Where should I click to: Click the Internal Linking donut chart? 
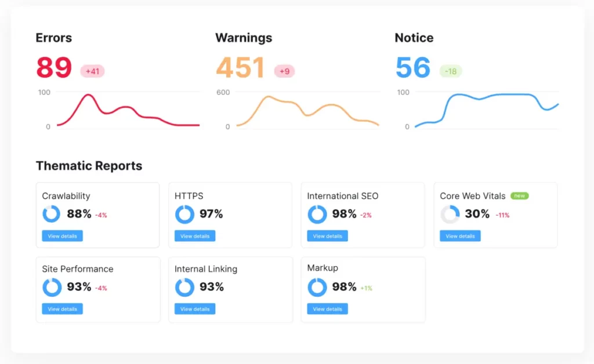click(x=184, y=287)
